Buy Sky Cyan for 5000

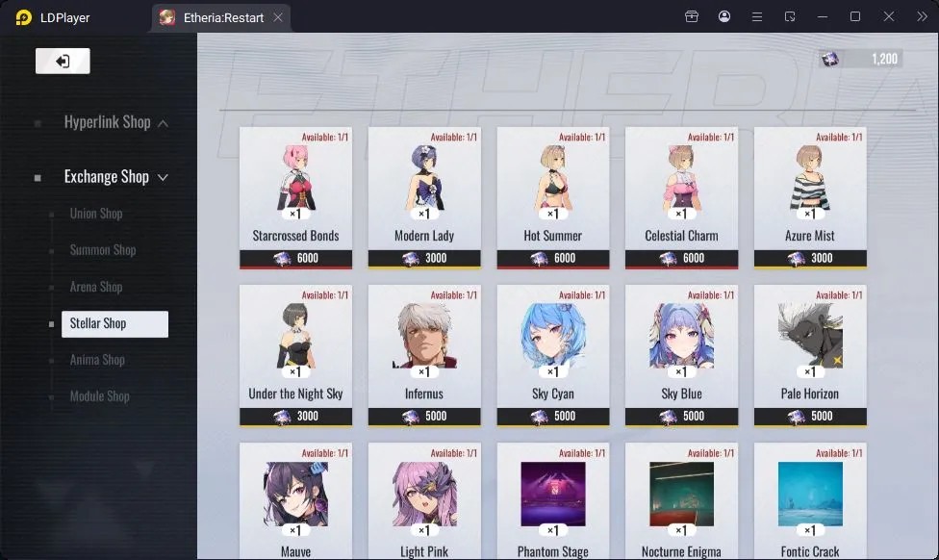tap(553, 417)
